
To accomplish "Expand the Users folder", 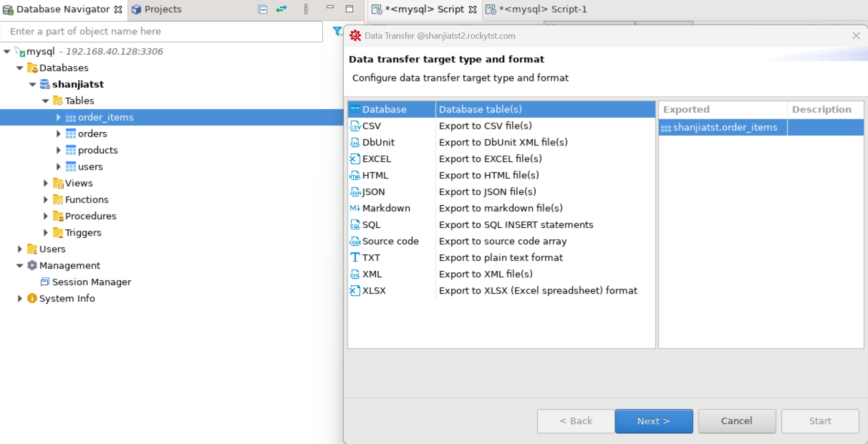I will click(x=20, y=249).
